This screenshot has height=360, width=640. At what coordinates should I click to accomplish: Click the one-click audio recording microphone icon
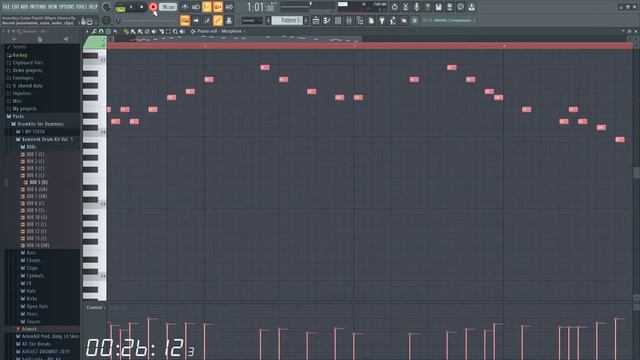[416, 7]
